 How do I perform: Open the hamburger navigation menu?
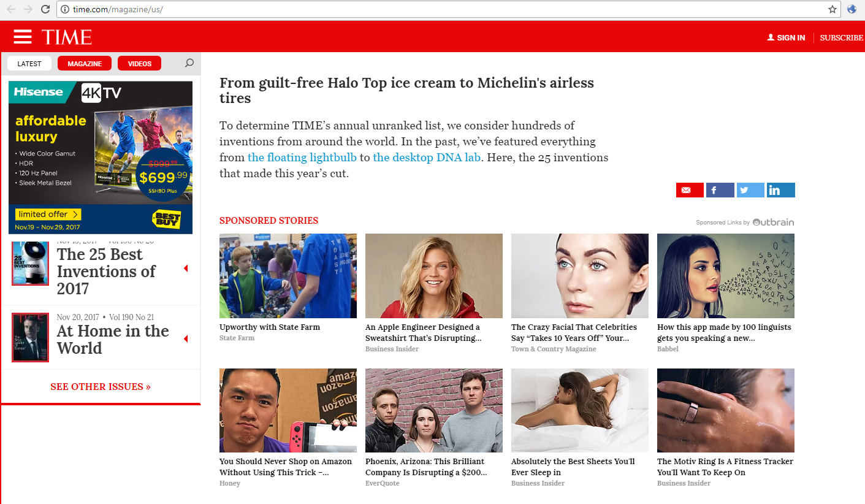point(23,37)
